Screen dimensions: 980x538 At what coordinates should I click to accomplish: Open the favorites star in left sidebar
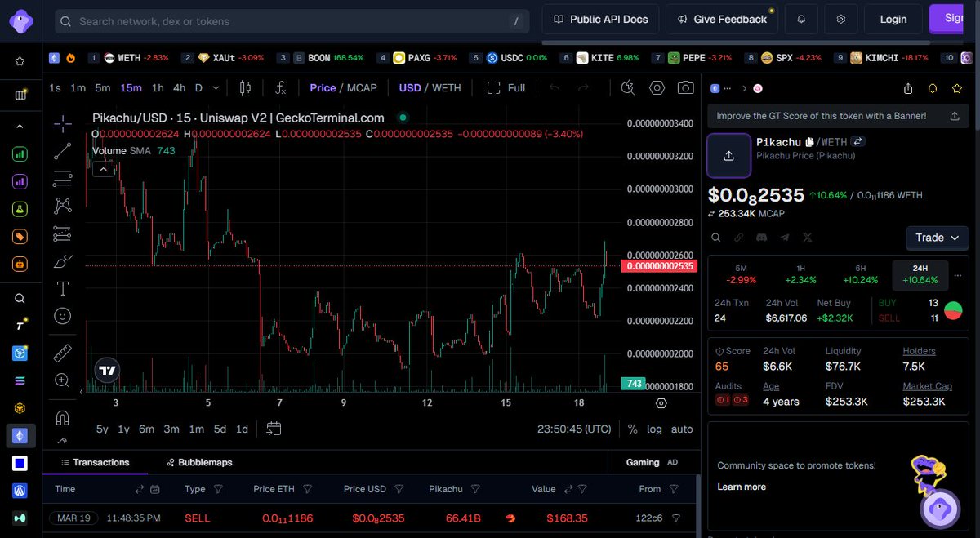pos(20,60)
